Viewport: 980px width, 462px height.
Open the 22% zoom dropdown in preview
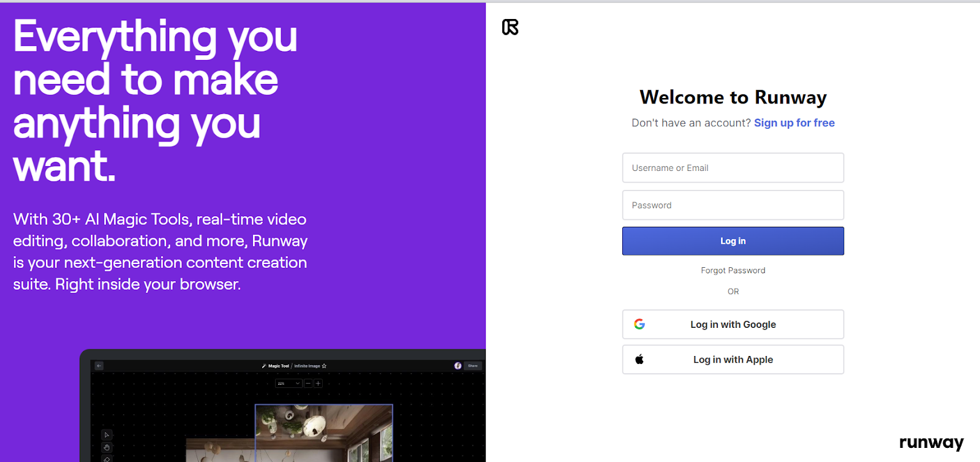[289, 384]
